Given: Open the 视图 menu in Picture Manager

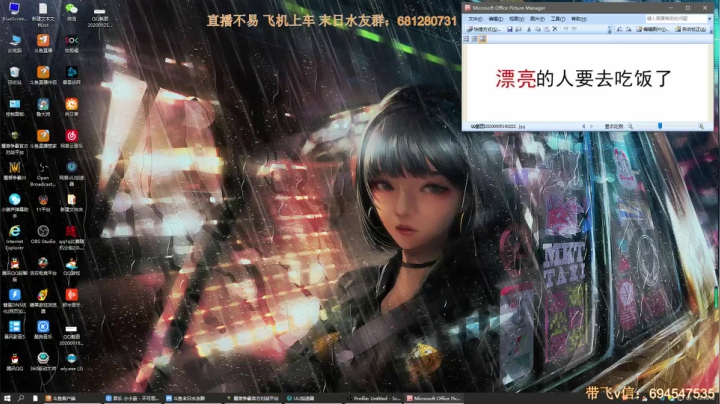Looking at the screenshot, I should [517, 19].
